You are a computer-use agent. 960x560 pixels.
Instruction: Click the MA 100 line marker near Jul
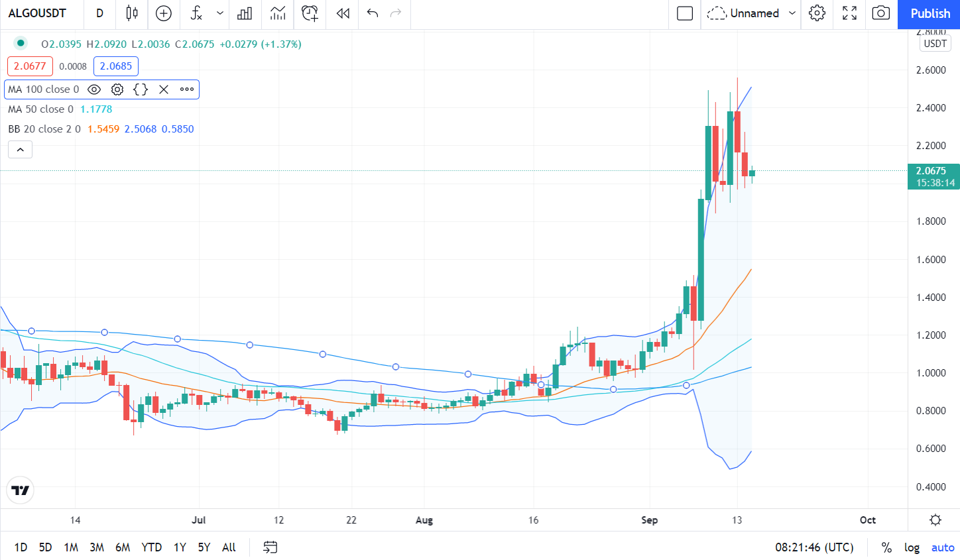(x=177, y=339)
